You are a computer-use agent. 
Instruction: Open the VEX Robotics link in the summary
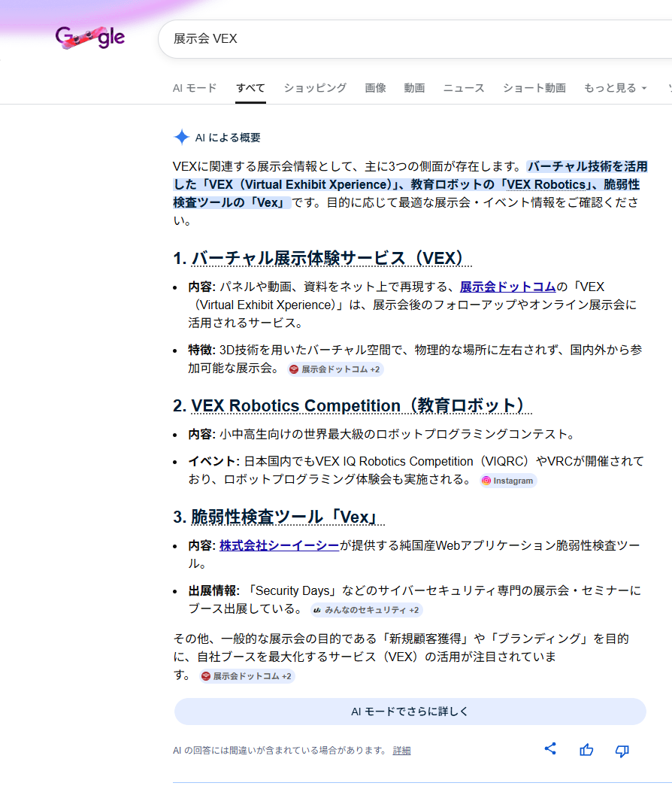(x=546, y=185)
